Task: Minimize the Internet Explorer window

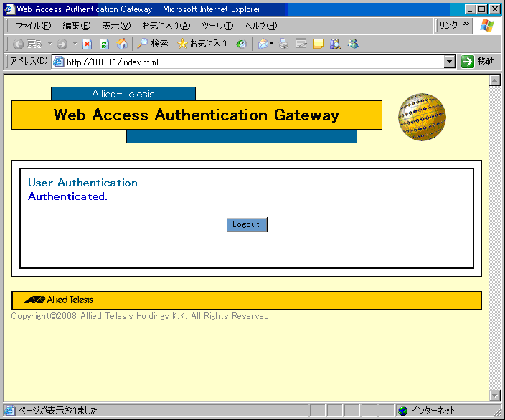Action: coord(470,9)
